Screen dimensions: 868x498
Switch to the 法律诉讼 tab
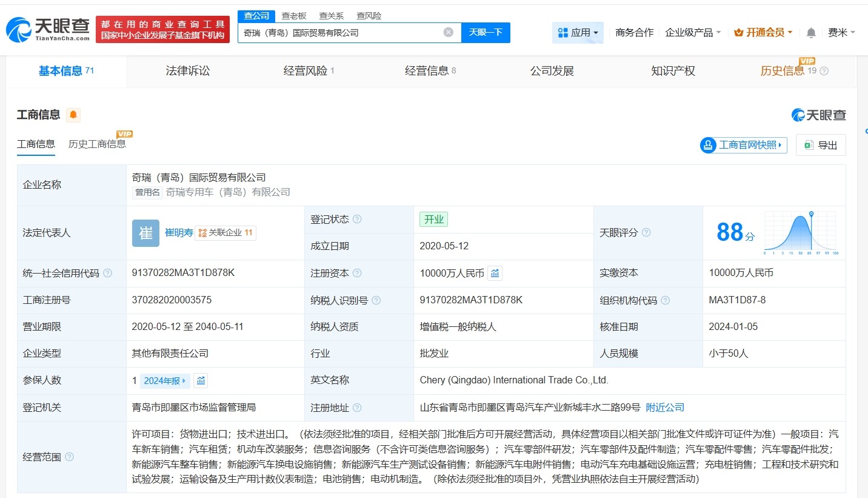click(187, 70)
